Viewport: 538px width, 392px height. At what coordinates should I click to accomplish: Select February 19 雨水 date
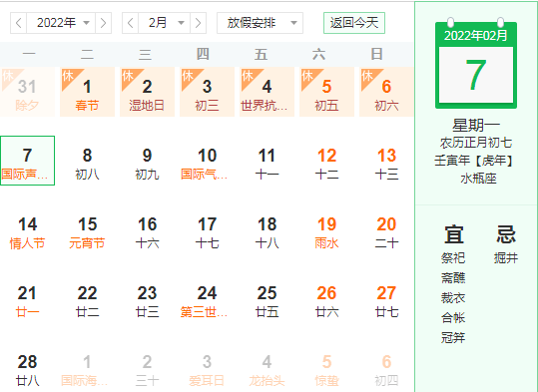(x=326, y=229)
